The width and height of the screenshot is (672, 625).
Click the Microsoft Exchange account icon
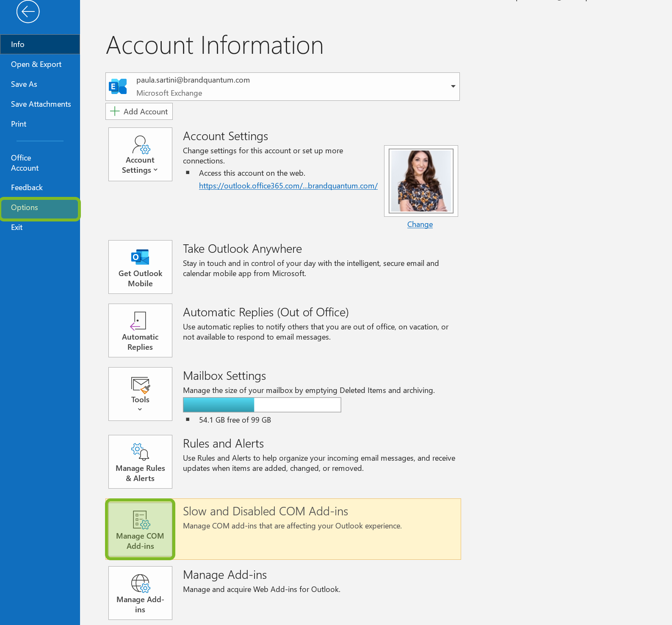pos(118,86)
